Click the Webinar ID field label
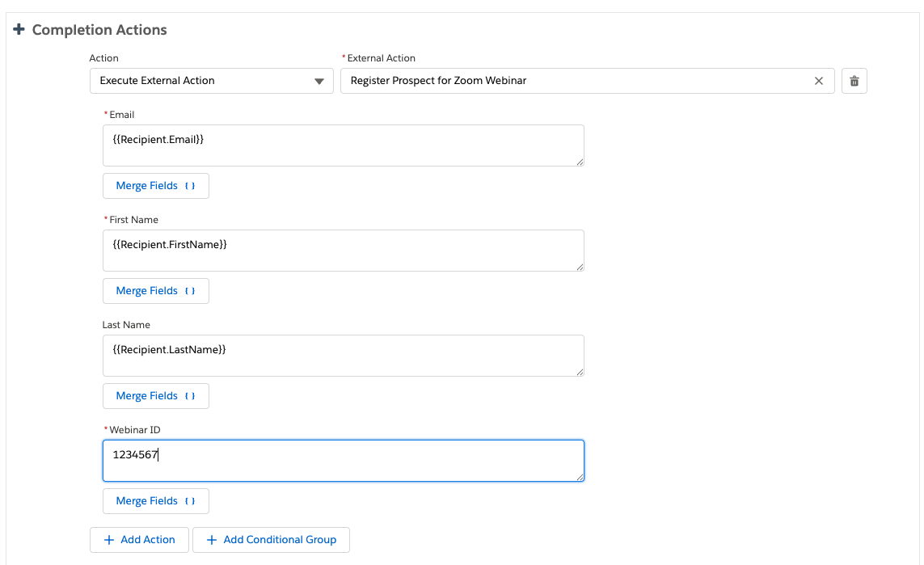924x565 pixels. (134, 430)
